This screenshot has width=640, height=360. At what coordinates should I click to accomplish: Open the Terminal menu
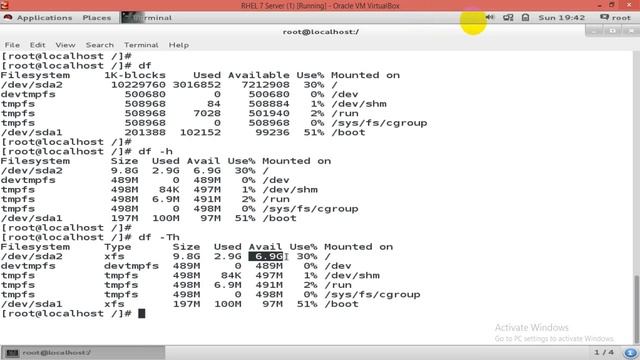pos(141,45)
